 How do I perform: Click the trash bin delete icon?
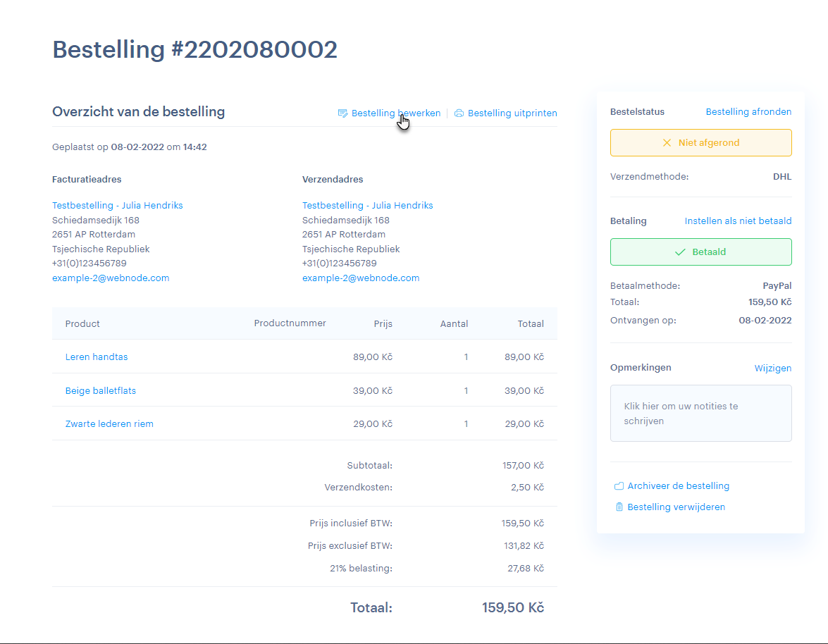619,507
